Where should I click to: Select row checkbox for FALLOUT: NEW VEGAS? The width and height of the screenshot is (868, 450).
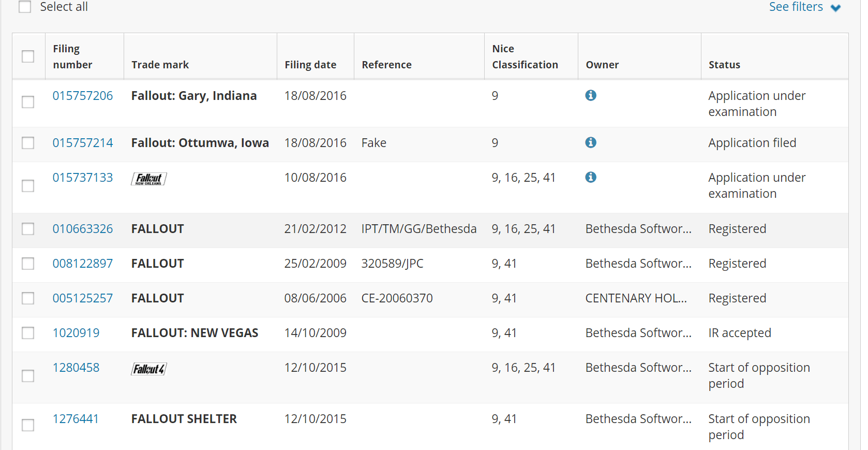(28, 333)
